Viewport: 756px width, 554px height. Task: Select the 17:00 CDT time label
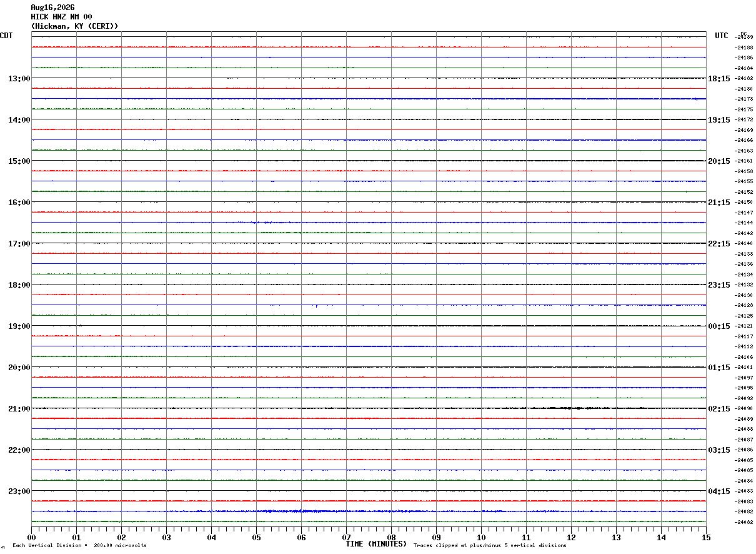coord(19,243)
